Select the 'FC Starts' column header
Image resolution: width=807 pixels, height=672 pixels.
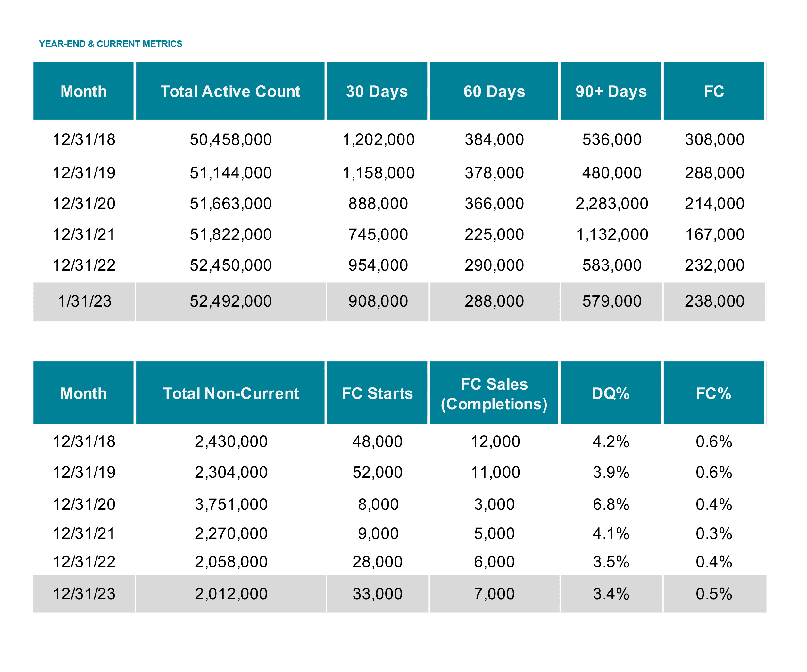[377, 393]
